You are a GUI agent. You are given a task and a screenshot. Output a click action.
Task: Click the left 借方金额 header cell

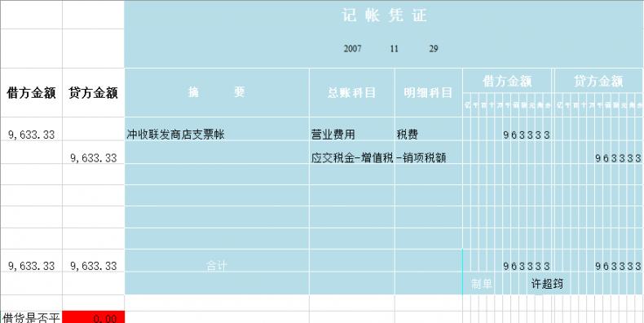[x=31, y=93]
